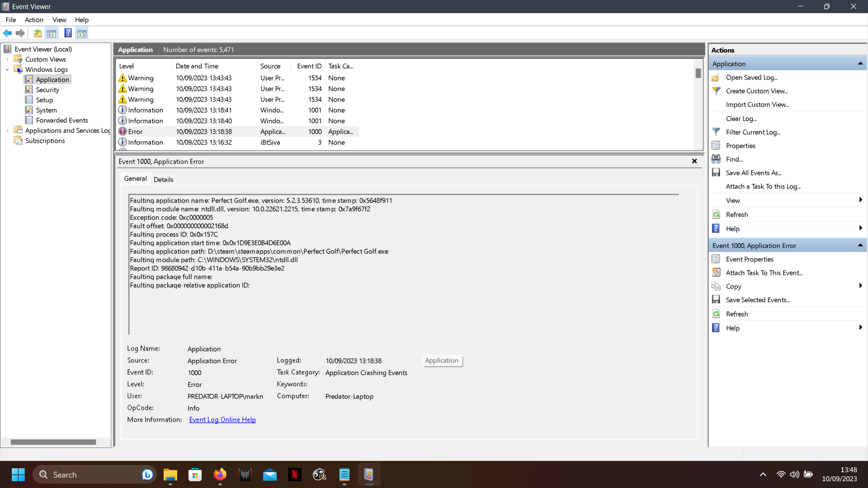Click the Show/Hide Action Pane toolbar icon
868x488 pixels.
click(82, 33)
